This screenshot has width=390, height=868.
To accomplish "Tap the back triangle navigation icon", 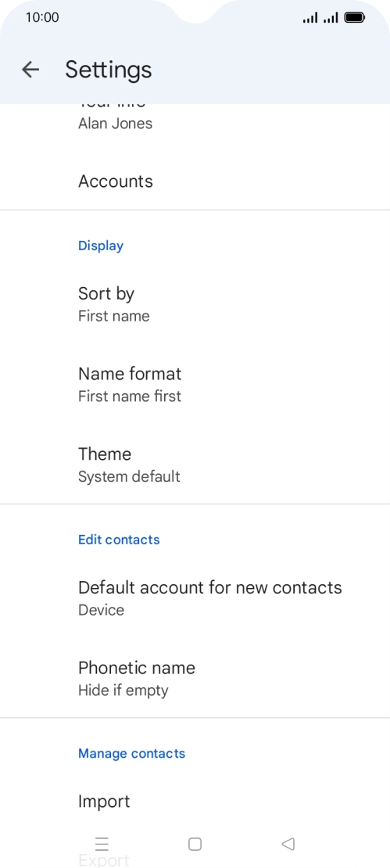I will pyautogui.click(x=288, y=844).
